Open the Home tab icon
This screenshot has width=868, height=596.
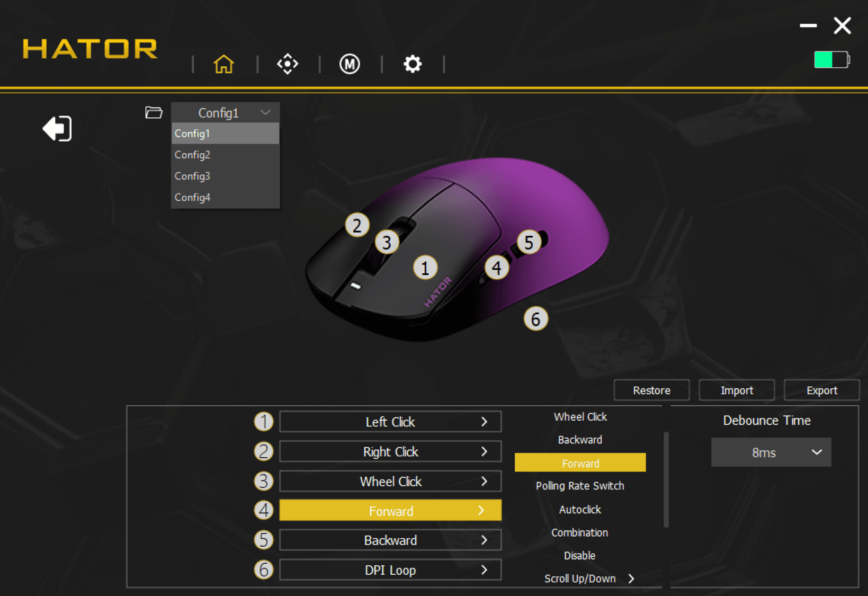[223, 64]
